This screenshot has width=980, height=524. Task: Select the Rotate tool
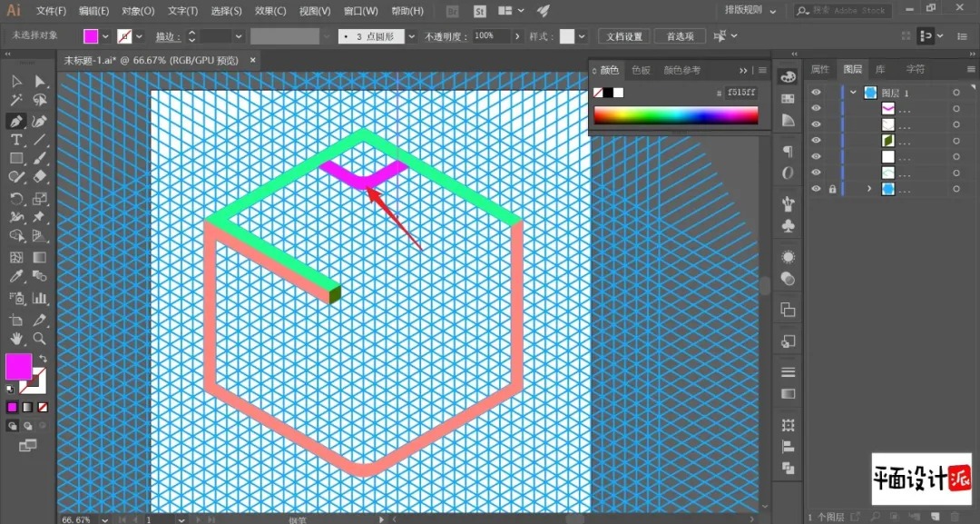(16, 199)
